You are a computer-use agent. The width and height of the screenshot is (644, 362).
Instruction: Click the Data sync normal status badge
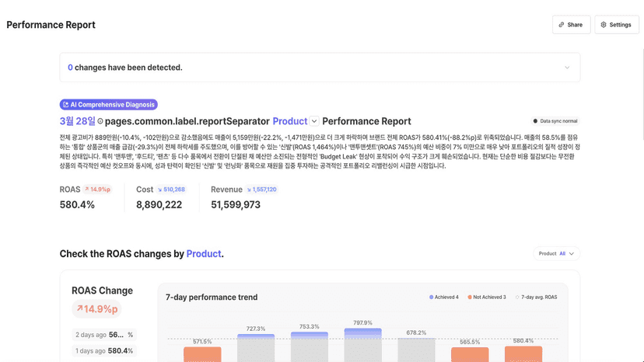coord(555,121)
